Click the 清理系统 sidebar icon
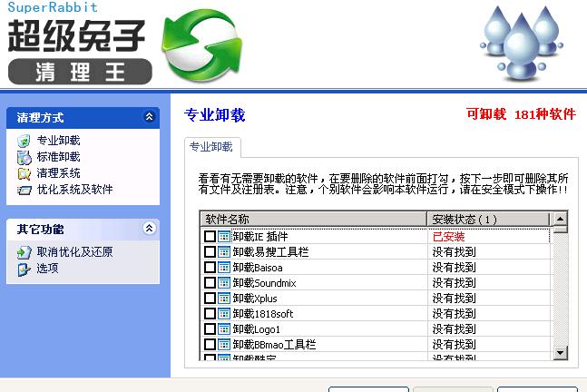 (24, 173)
